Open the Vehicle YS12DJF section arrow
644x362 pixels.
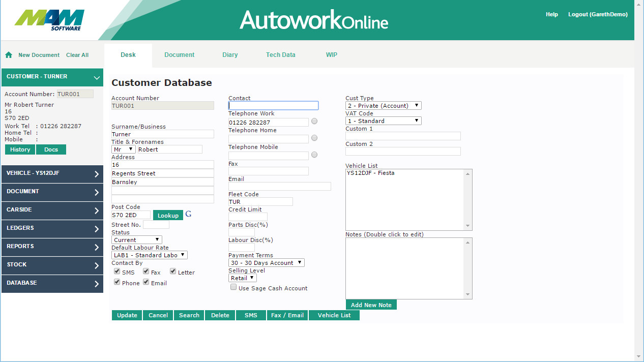(97, 174)
